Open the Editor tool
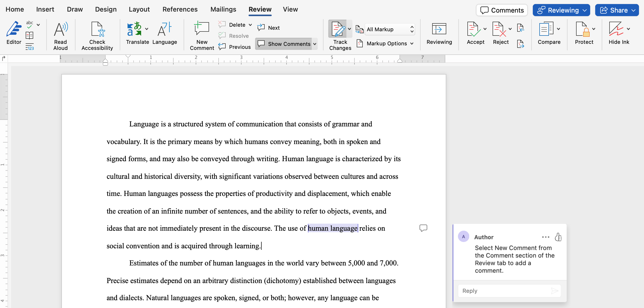Viewport: 644px width, 308px height. click(x=14, y=33)
